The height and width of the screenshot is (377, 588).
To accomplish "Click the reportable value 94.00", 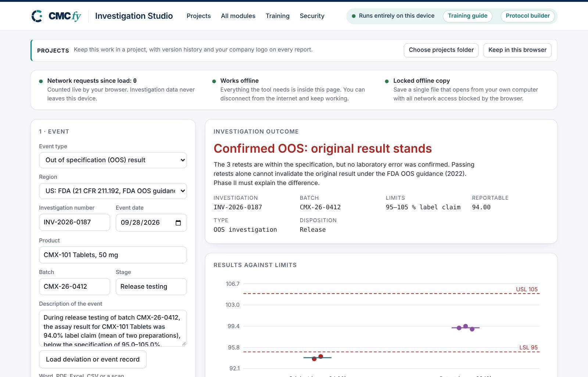I will pos(481,207).
